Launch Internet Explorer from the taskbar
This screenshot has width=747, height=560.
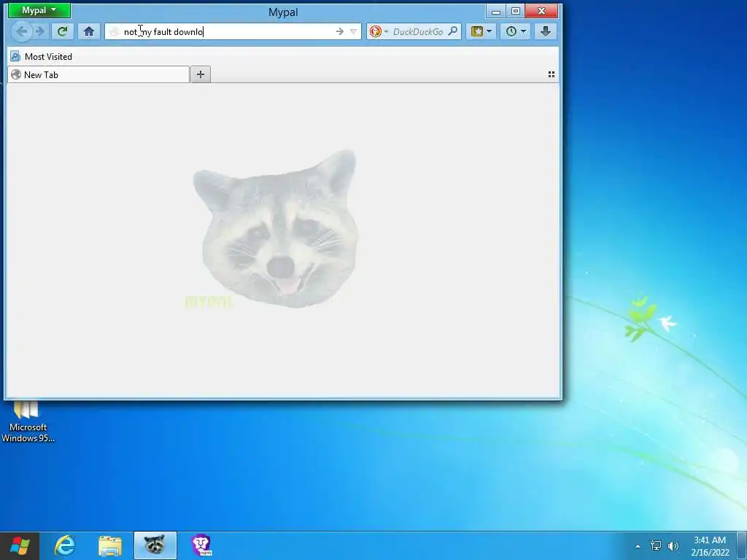[65, 545]
